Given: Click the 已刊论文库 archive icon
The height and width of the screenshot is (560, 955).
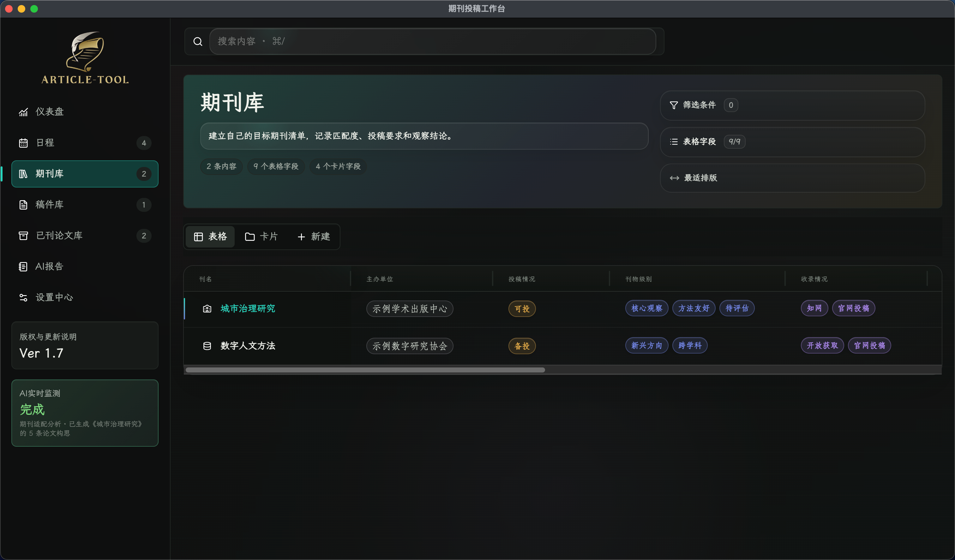Looking at the screenshot, I should pyautogui.click(x=23, y=236).
